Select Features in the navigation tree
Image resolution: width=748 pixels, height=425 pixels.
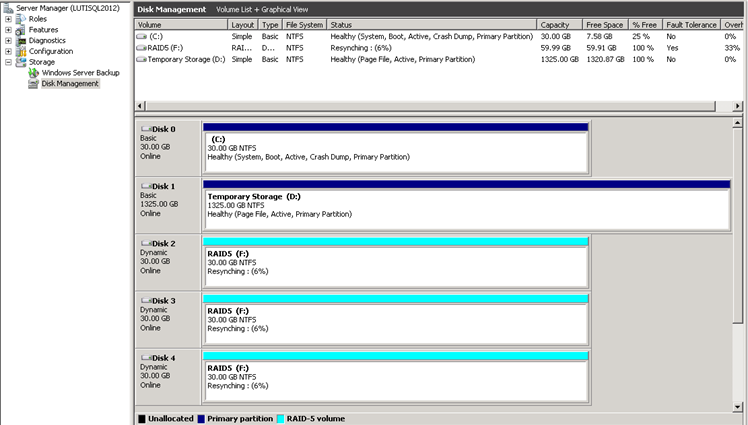point(43,30)
